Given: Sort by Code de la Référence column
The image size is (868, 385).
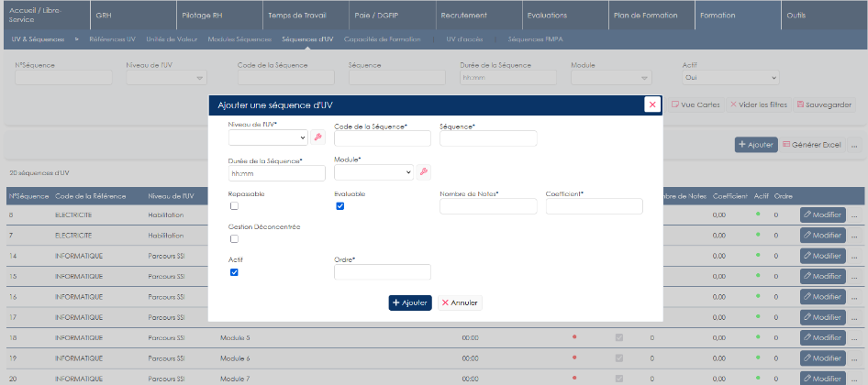Looking at the screenshot, I should coord(90,196).
